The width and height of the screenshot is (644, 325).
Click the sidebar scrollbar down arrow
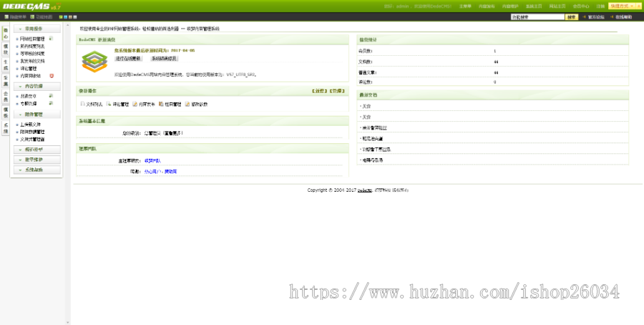(68, 323)
